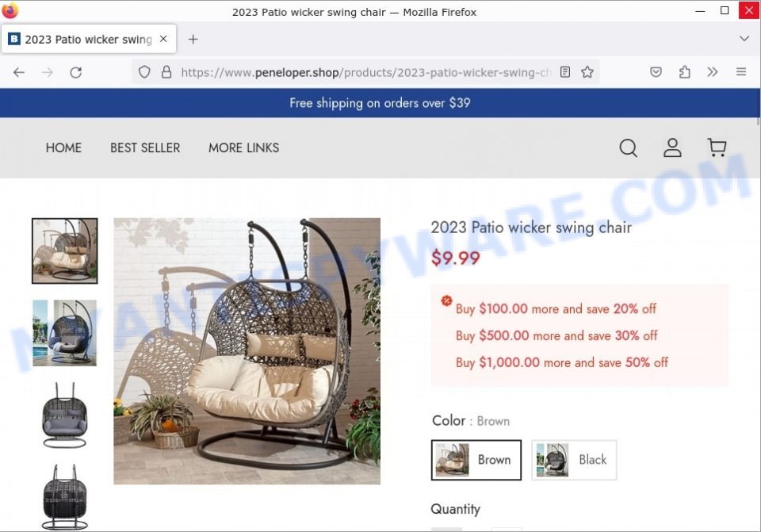
Task: Click the URL address field
Action: point(366,72)
